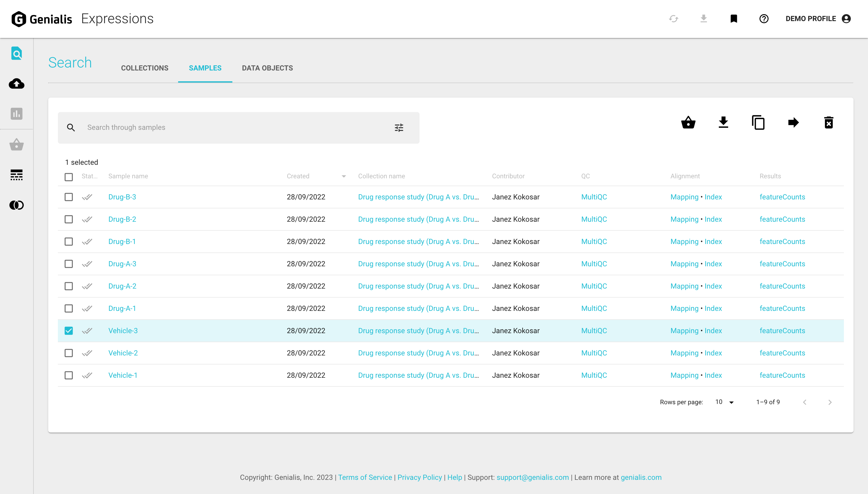Click the download icon above table
This screenshot has width=868, height=494.
pos(723,123)
